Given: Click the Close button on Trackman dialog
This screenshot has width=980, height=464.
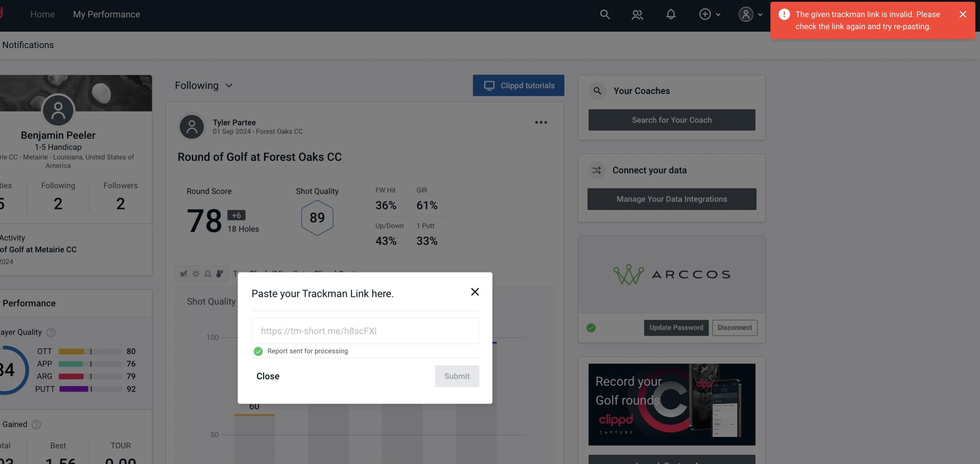Looking at the screenshot, I should (267, 376).
